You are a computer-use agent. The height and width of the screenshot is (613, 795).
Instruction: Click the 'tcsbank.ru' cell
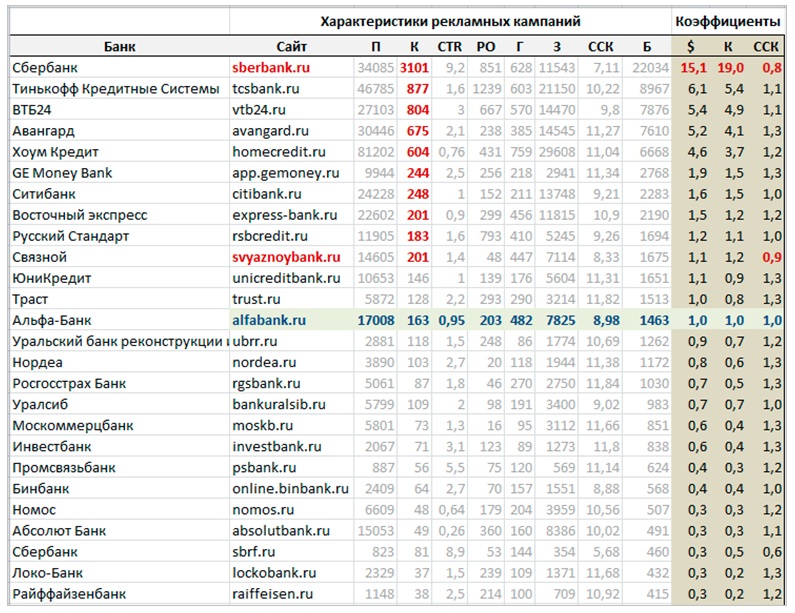292,89
